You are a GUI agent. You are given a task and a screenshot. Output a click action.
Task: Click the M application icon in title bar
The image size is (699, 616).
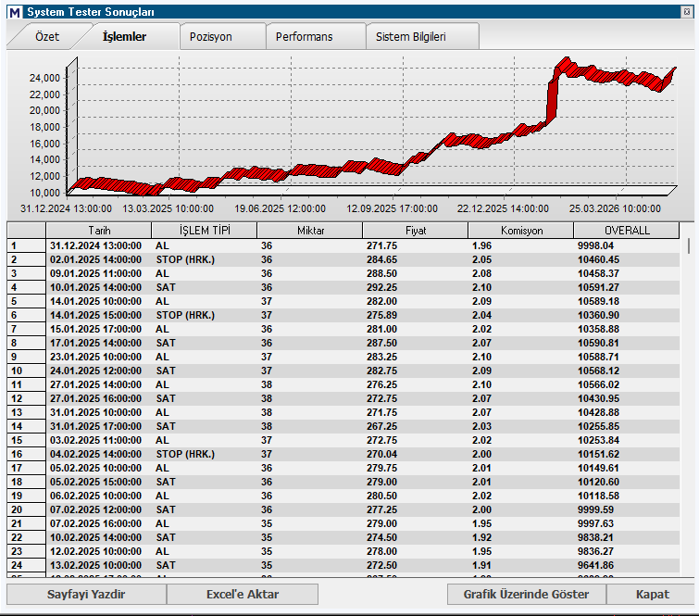[x=15, y=12]
